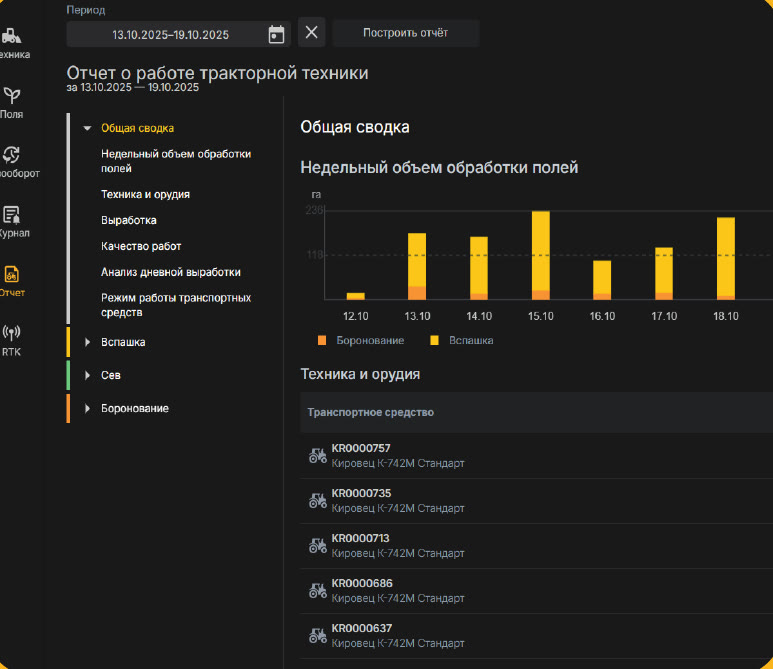Image resolution: width=773 pixels, height=669 pixels.
Task: Click the Боронование legend label
Action: [x=370, y=341]
